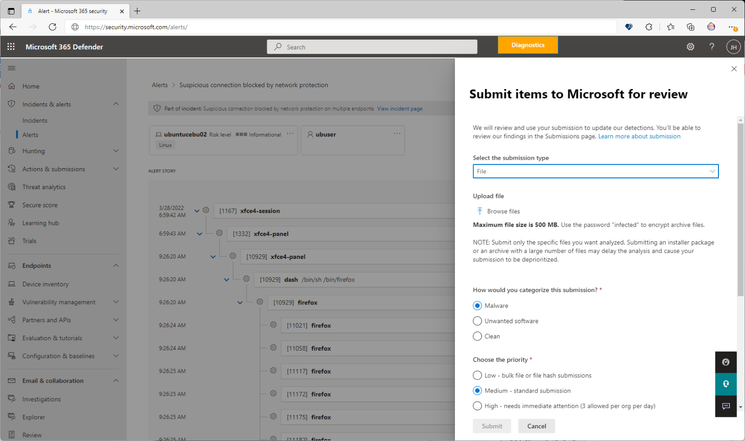Click the submission panel vertical scrollbar
Viewport: 745px width, 441px height.
coord(740,209)
